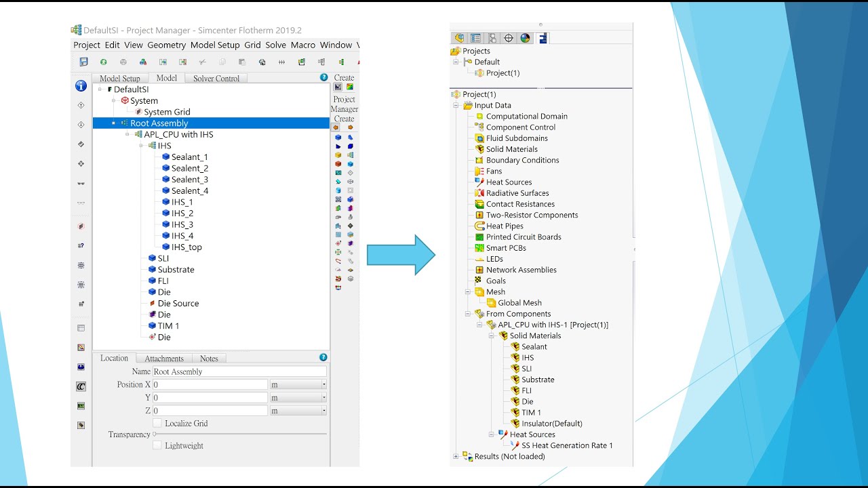Click the Save icon in the toolbar
868x488 pixels.
pos(83,62)
